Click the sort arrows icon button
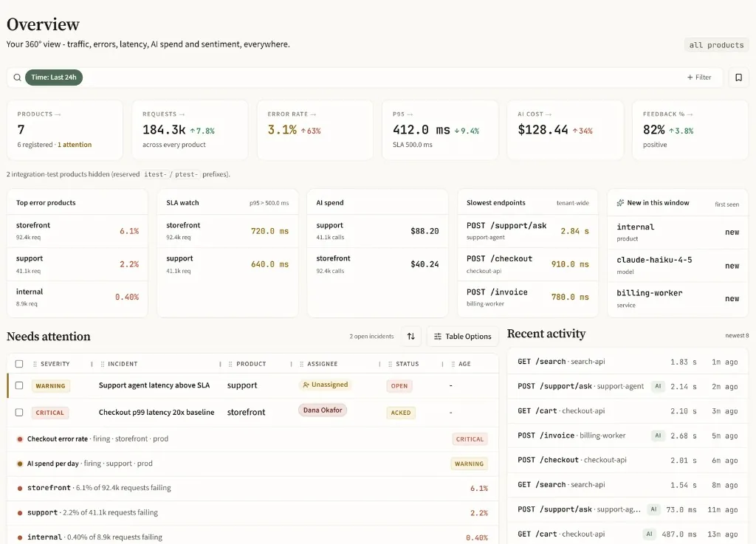 410,337
